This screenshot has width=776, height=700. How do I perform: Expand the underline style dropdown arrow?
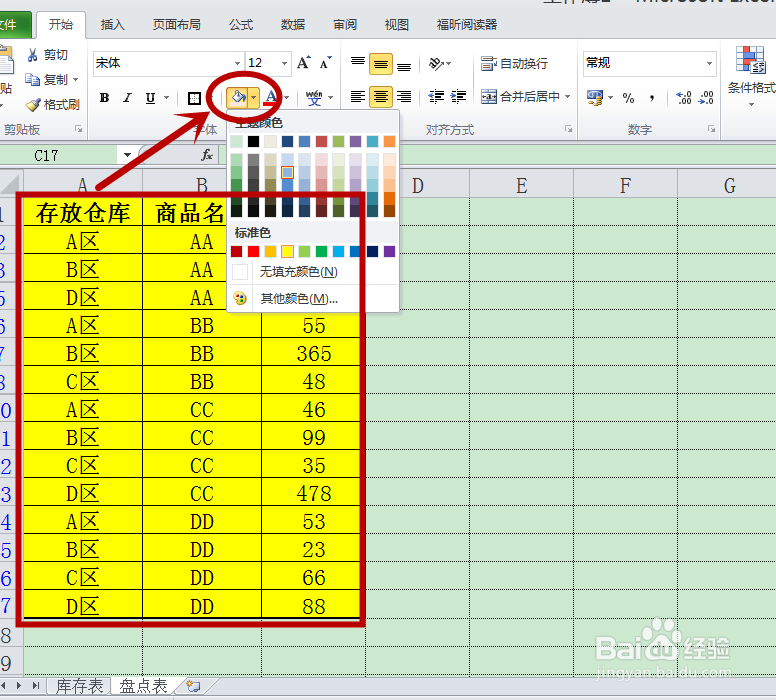coord(166,98)
